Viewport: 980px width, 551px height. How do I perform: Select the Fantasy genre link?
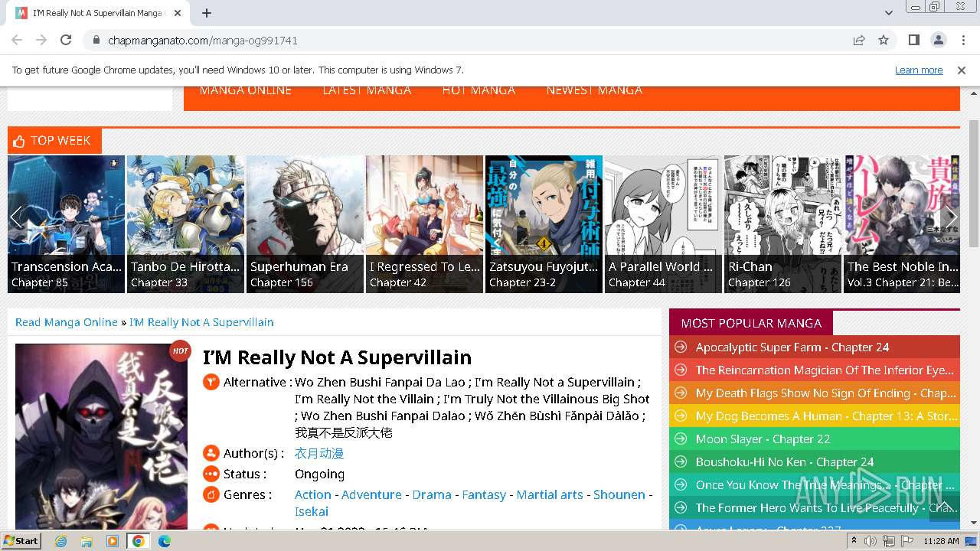[484, 495]
